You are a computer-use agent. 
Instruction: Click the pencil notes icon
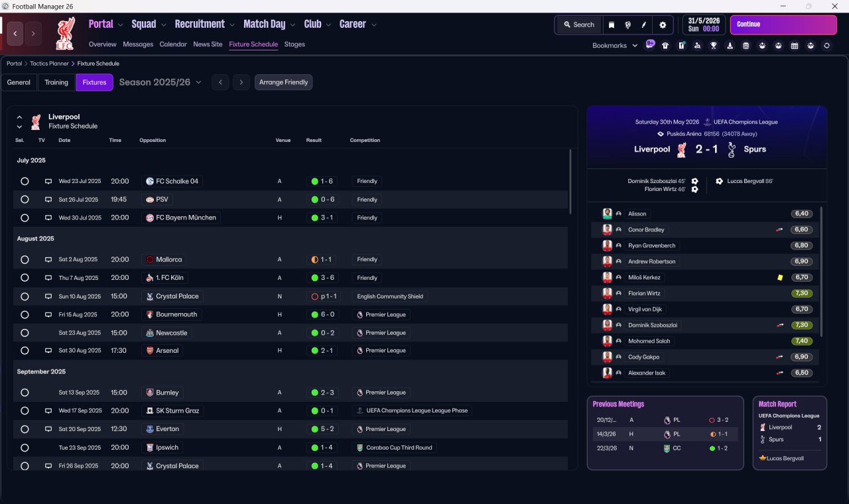pyautogui.click(x=643, y=25)
